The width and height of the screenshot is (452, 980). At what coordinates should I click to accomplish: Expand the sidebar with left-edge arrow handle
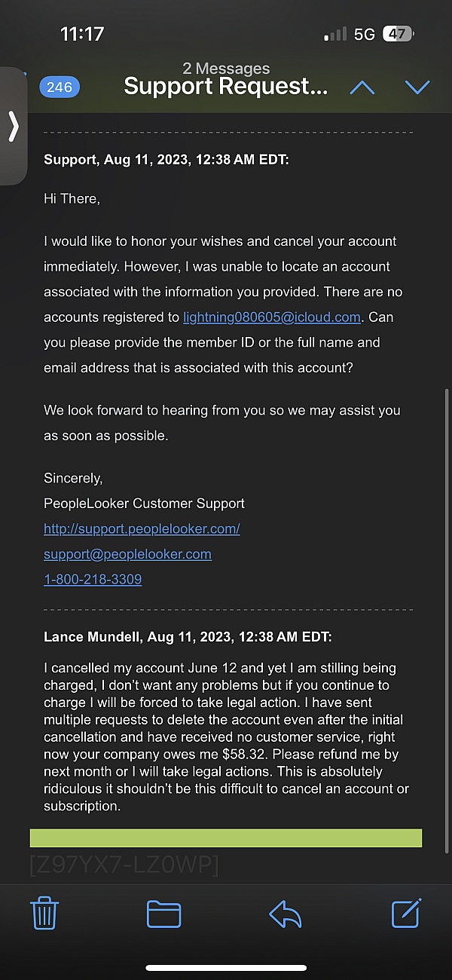click(14, 127)
